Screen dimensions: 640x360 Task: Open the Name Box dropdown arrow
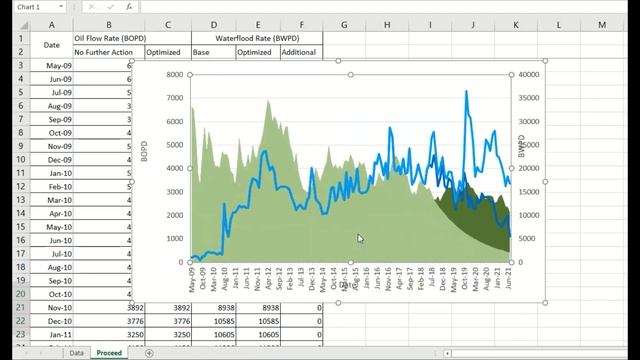pos(61,7)
